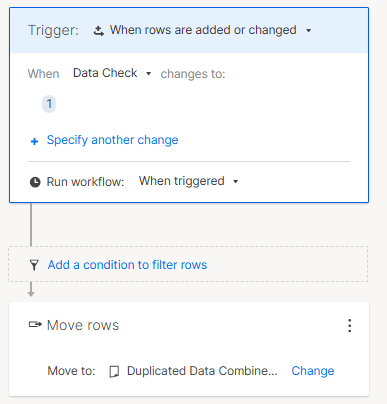
Task: Click the blue plus icon
Action: 34,142
